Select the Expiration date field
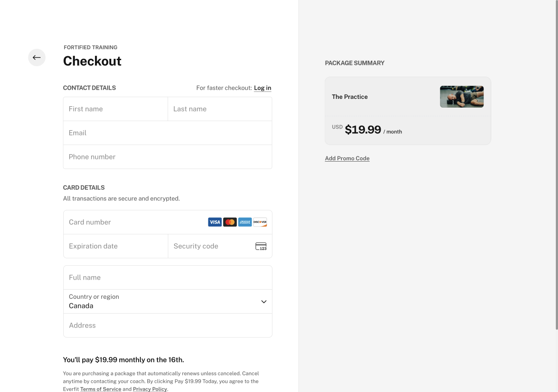The image size is (558, 392). [116, 246]
